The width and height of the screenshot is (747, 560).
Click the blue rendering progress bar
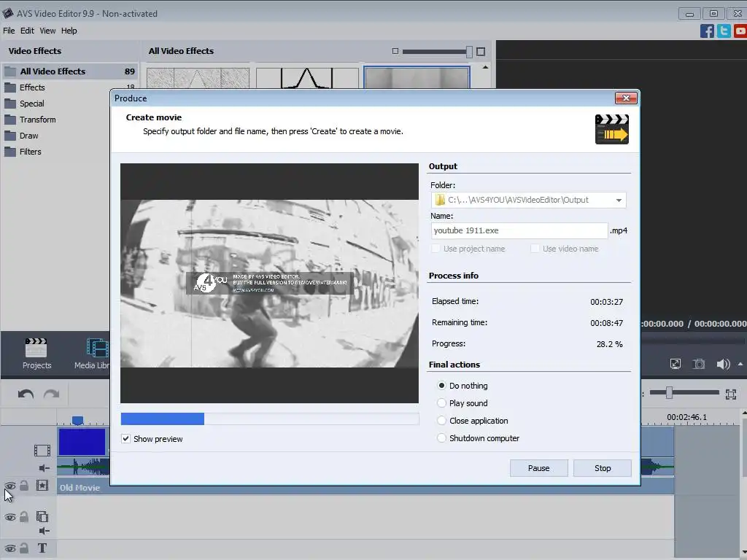pyautogui.click(x=163, y=419)
